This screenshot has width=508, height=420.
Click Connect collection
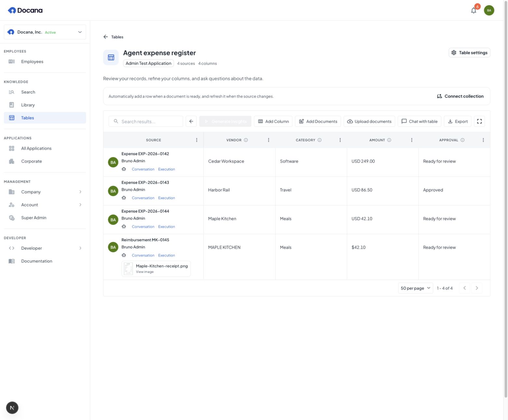[460, 96]
